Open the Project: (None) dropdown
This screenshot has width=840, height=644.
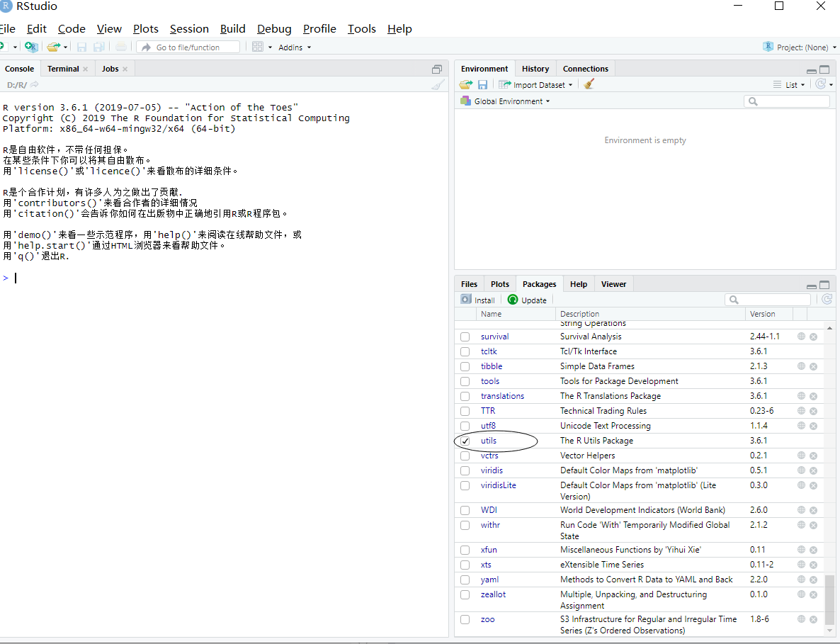pyautogui.click(x=800, y=47)
